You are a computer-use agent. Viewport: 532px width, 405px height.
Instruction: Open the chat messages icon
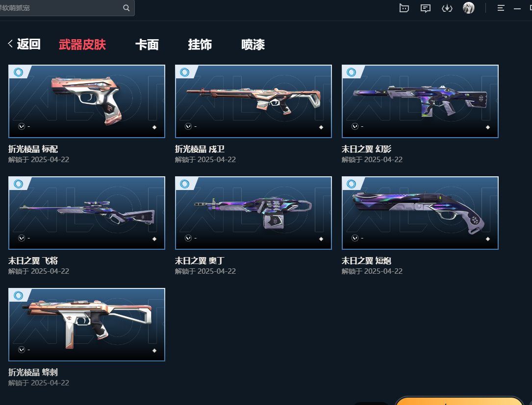coord(426,8)
